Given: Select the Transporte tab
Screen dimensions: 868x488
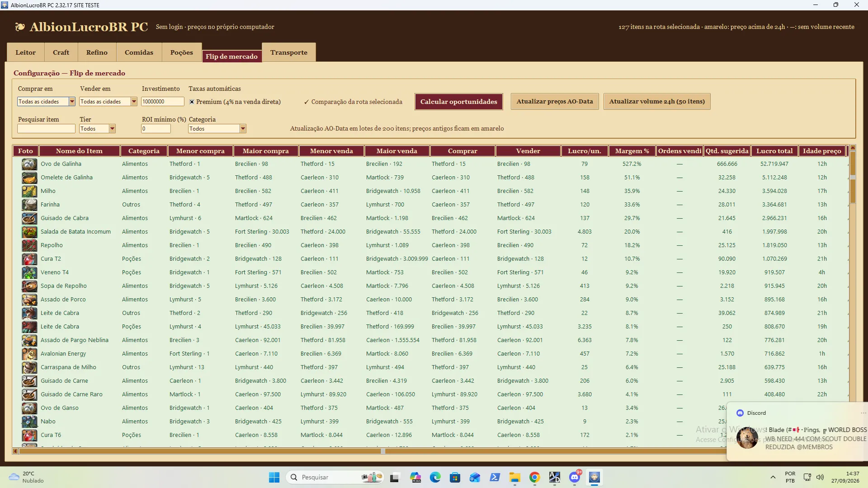Looking at the screenshot, I should [289, 52].
